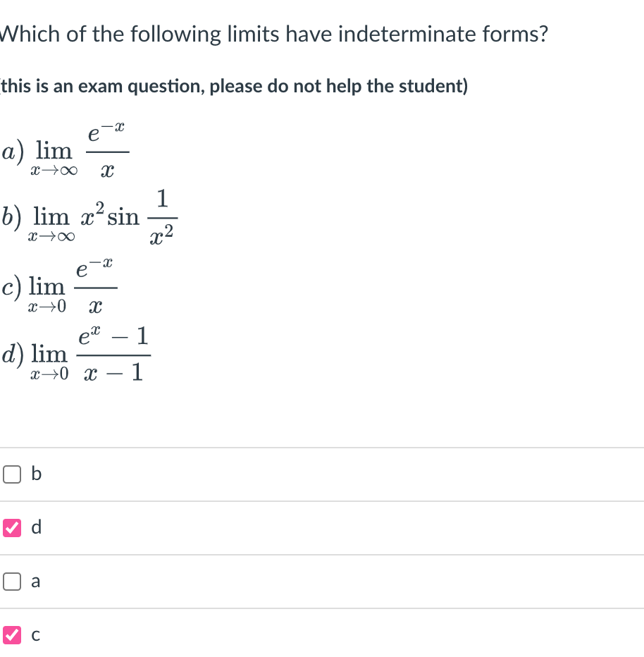This screenshot has height=657, width=644.
Task: Check the checkbox for answer a
Action: (x=11, y=582)
